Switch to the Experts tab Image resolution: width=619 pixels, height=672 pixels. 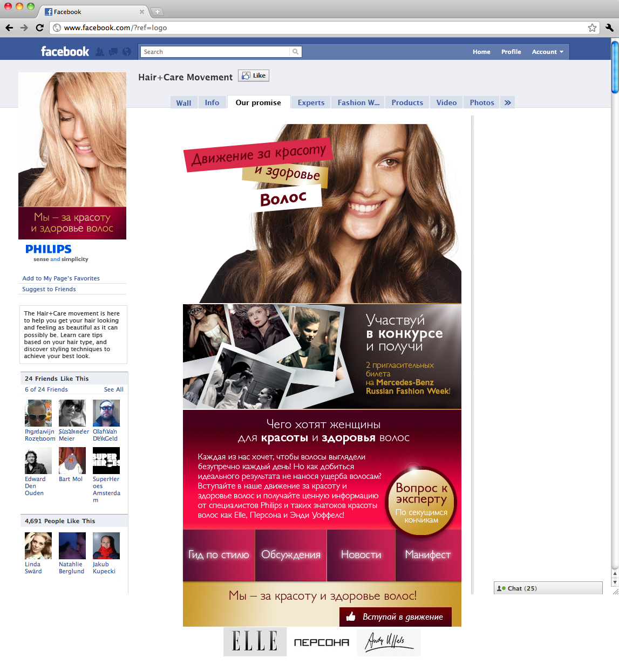pos(311,102)
